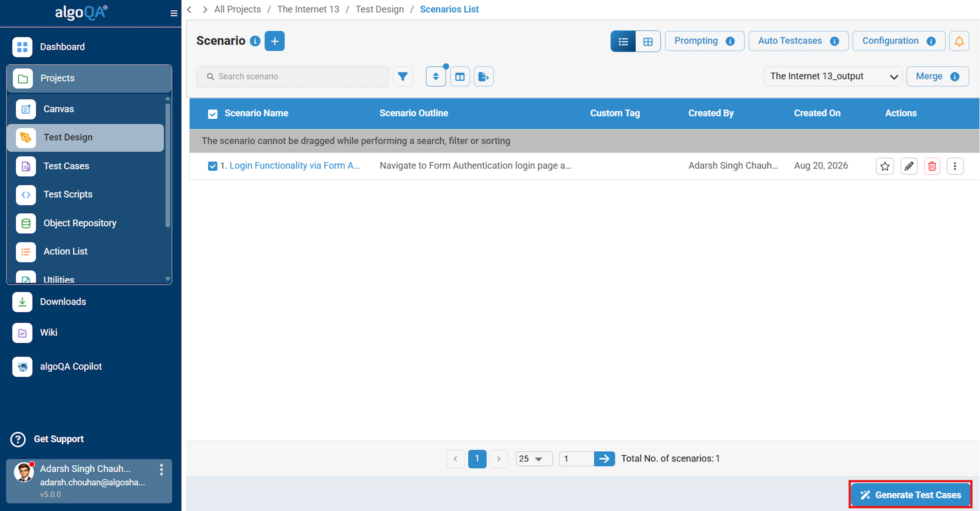The height and width of the screenshot is (511, 980).
Task: Select Test Design in the sidebar
Action: [85, 138]
